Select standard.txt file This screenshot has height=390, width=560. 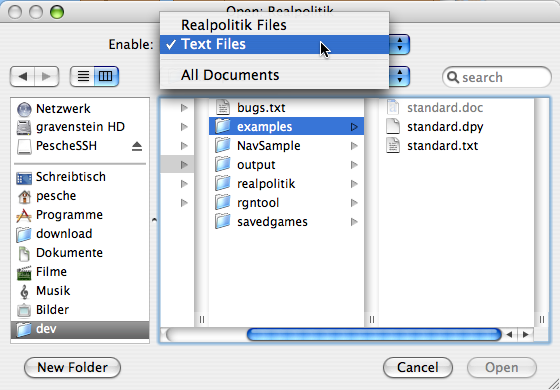coord(456,146)
